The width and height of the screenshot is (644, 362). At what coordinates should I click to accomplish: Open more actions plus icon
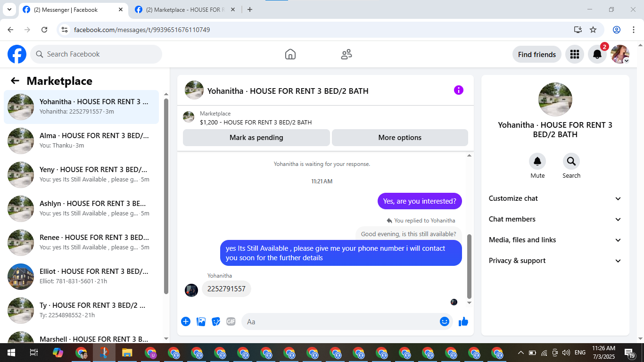pos(186,321)
